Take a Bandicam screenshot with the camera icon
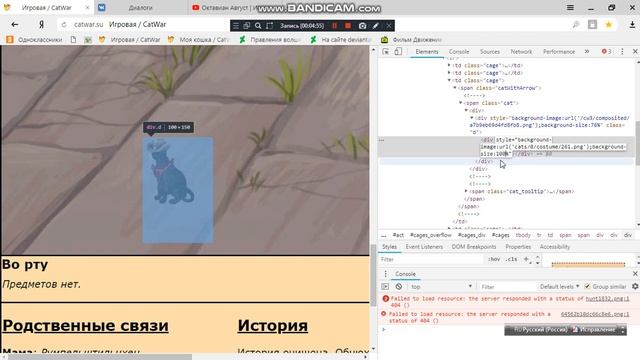Image resolution: width=640 pixels, height=360 pixels. [362, 25]
